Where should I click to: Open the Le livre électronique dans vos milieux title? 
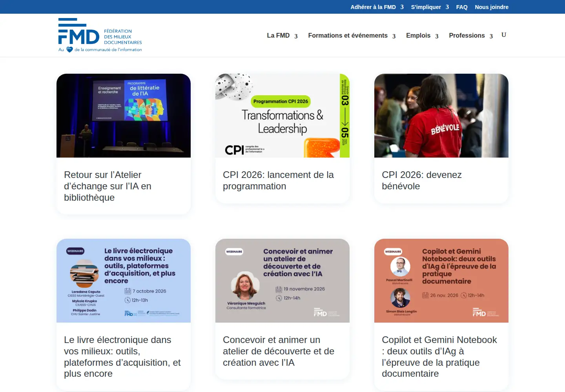(122, 357)
